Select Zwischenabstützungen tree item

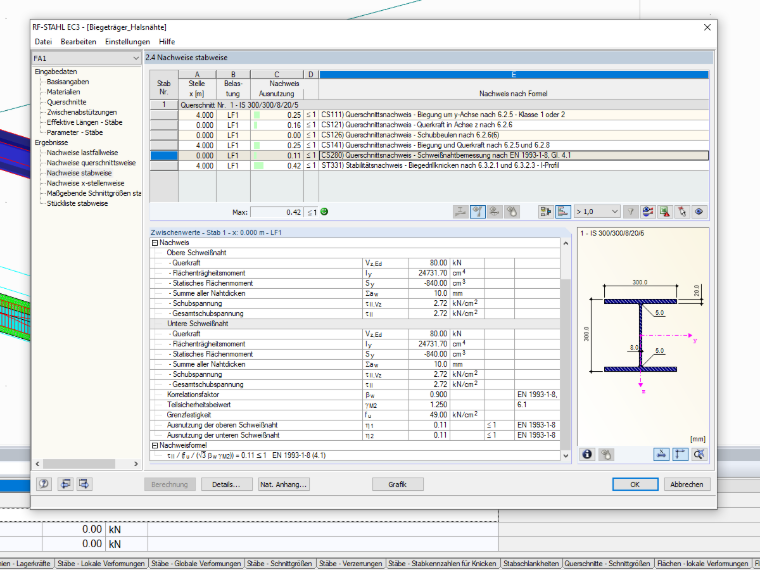[x=81, y=112]
